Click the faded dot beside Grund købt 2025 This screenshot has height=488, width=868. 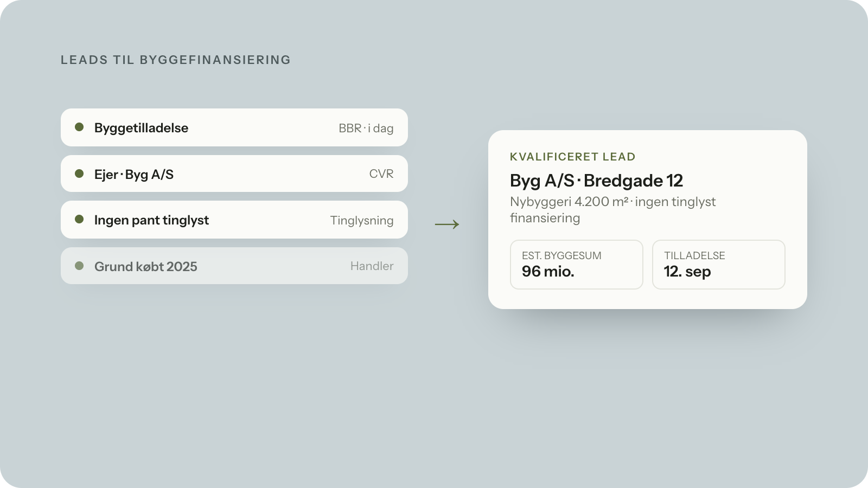pyautogui.click(x=79, y=266)
